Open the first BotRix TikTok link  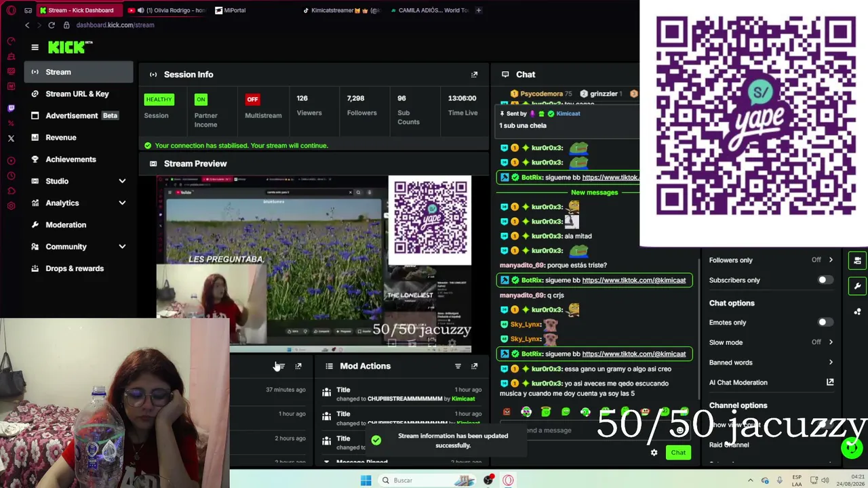tap(610, 178)
